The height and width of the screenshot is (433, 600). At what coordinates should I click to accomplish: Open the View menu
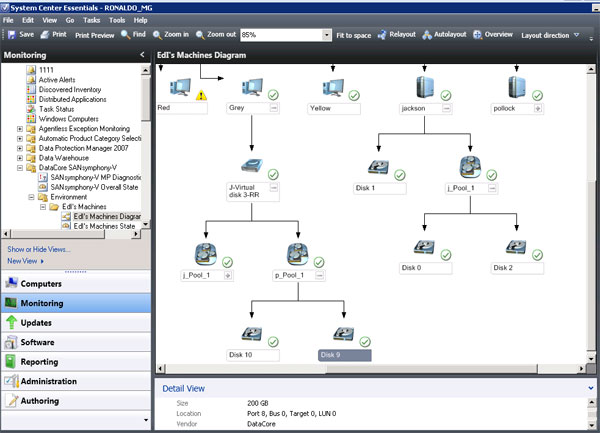tap(50, 20)
